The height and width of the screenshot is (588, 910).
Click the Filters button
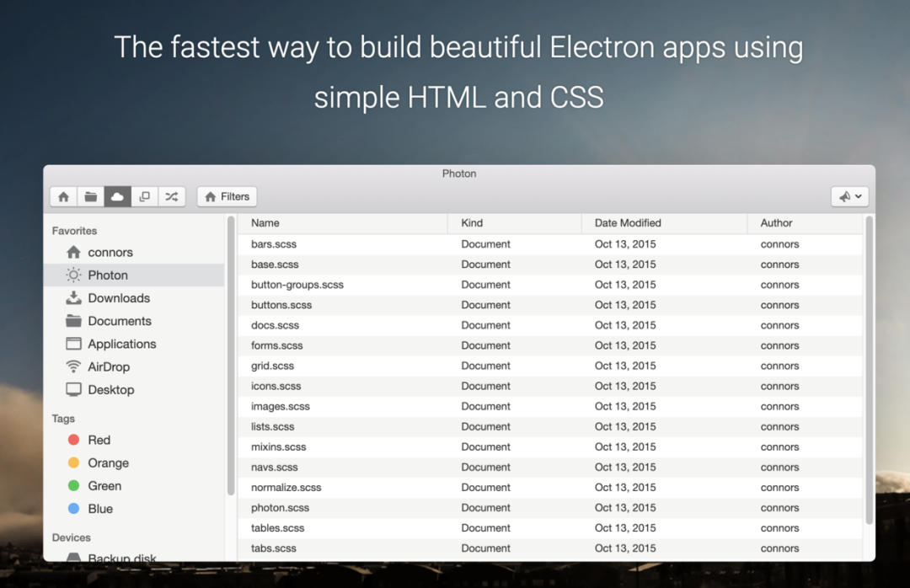pyautogui.click(x=227, y=197)
